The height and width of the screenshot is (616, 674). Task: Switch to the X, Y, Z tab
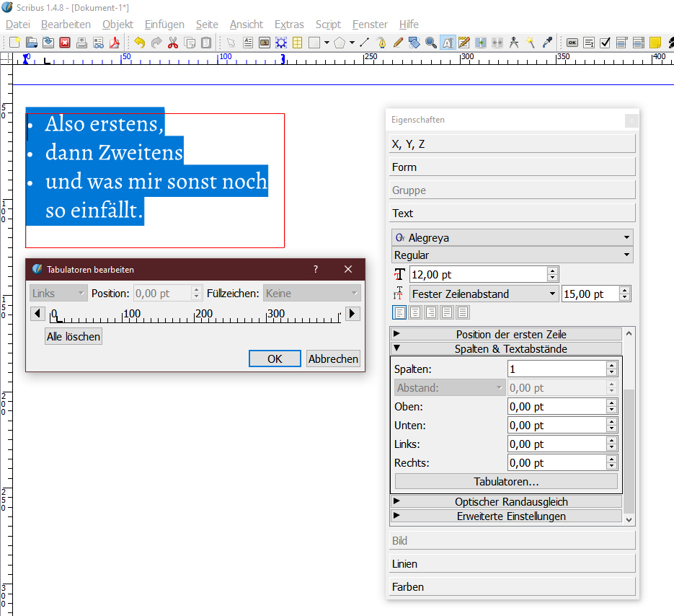(x=513, y=144)
